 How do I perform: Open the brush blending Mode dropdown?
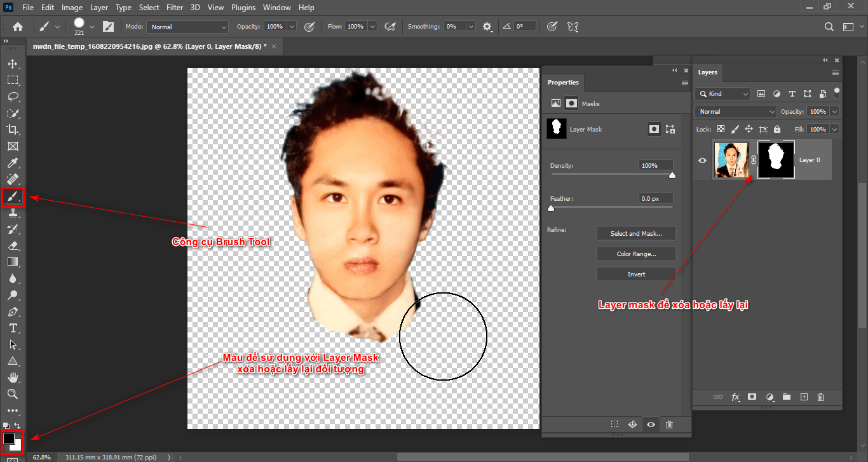pos(187,26)
